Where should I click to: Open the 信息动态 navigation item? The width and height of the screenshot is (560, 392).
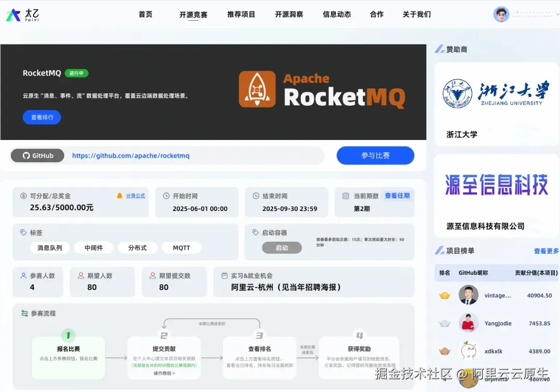point(337,15)
